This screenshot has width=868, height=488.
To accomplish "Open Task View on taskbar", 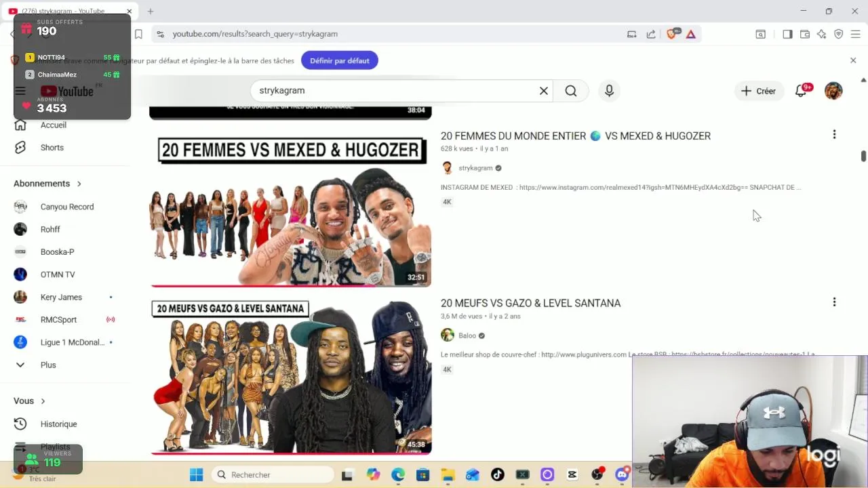I will click(347, 474).
